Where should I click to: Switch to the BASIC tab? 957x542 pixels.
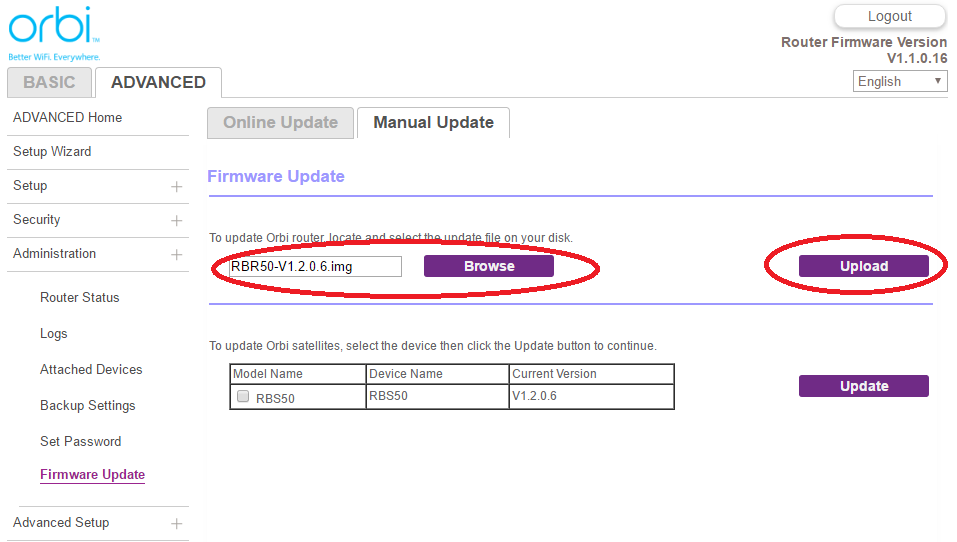(x=49, y=82)
